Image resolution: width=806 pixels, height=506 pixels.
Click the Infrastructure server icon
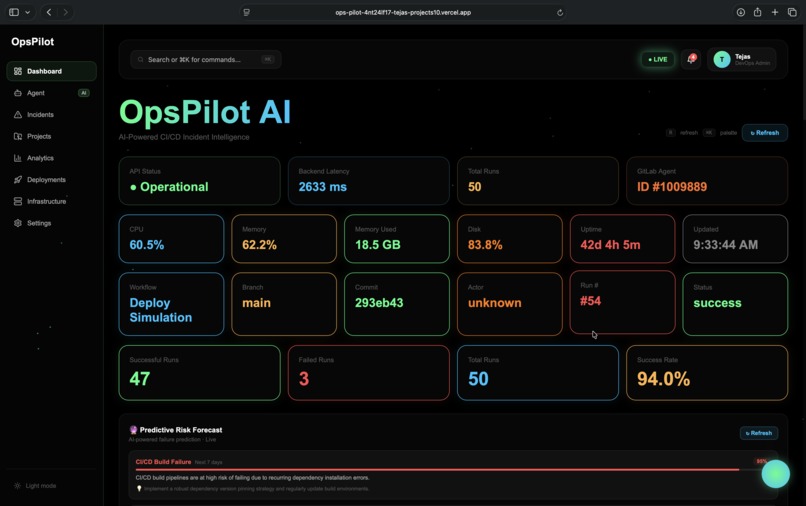[x=18, y=201]
